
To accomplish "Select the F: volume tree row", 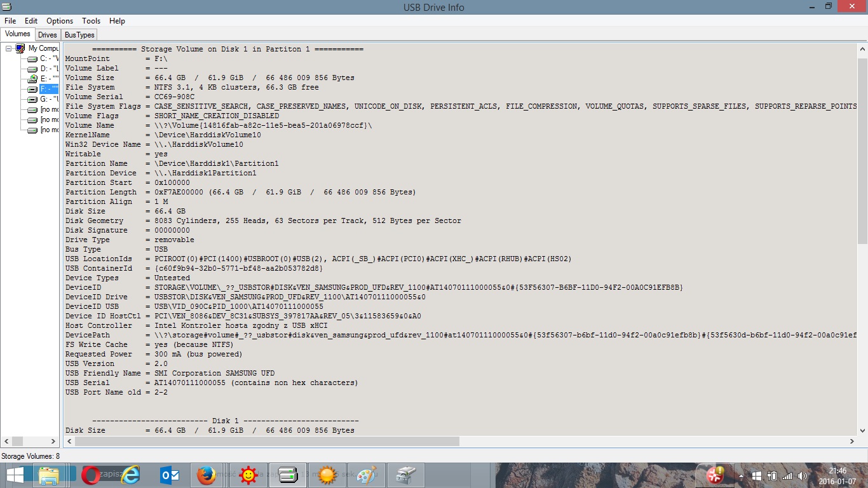I will click(49, 89).
